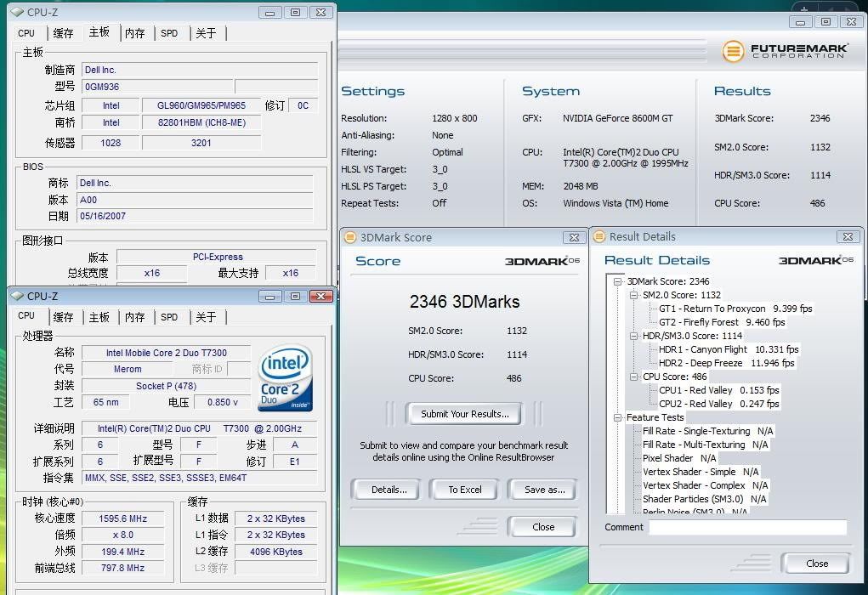Collapse the CPU Score tree node
The width and height of the screenshot is (868, 595).
pyautogui.click(x=634, y=377)
